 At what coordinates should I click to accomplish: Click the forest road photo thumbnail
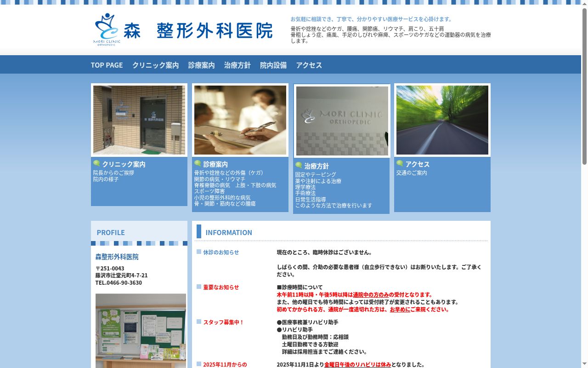click(442, 120)
